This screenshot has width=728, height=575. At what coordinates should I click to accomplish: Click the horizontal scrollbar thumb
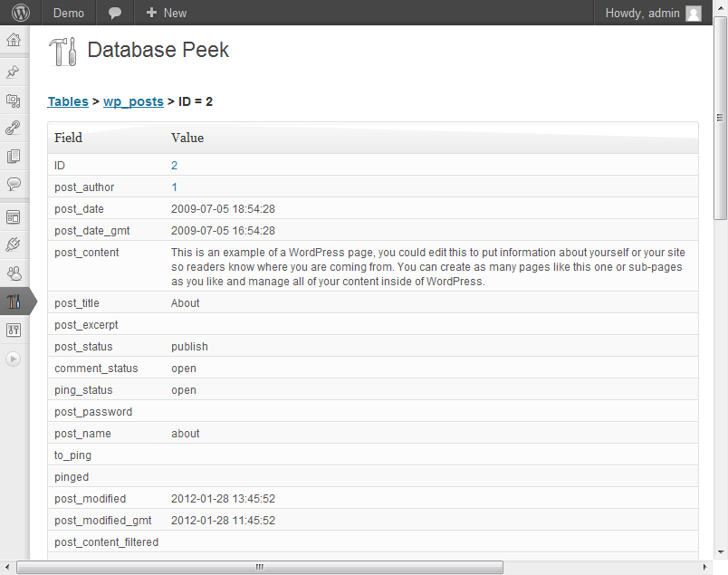pyautogui.click(x=260, y=567)
